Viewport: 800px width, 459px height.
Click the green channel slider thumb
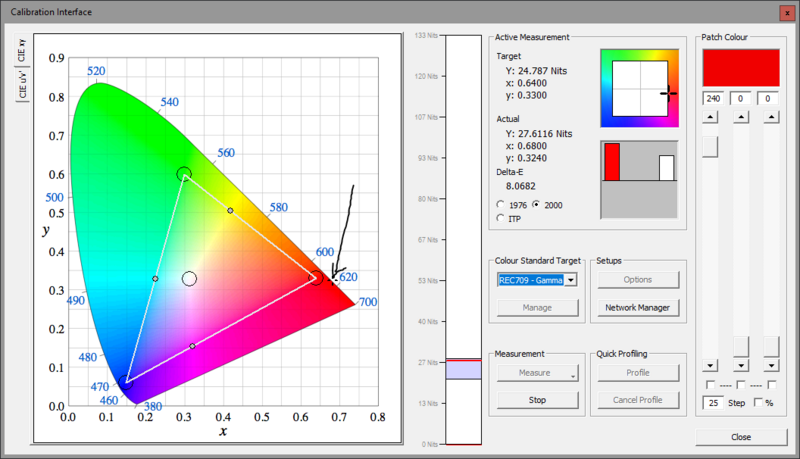pos(741,347)
